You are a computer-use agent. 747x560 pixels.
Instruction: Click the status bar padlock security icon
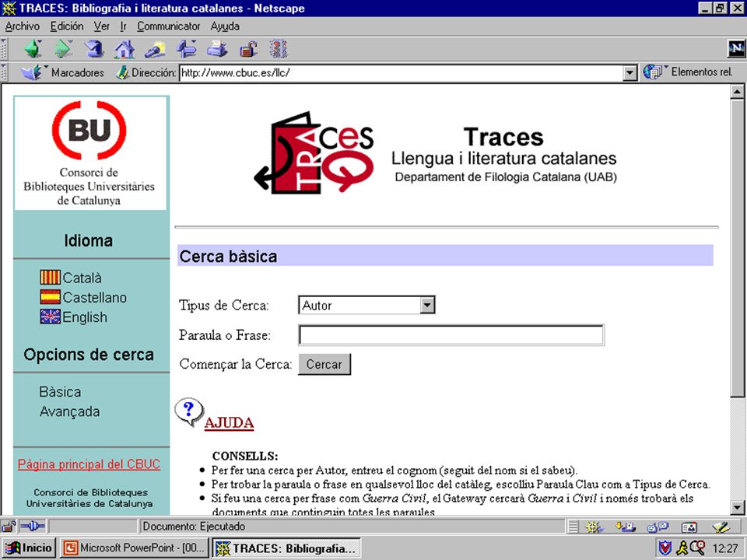8,527
